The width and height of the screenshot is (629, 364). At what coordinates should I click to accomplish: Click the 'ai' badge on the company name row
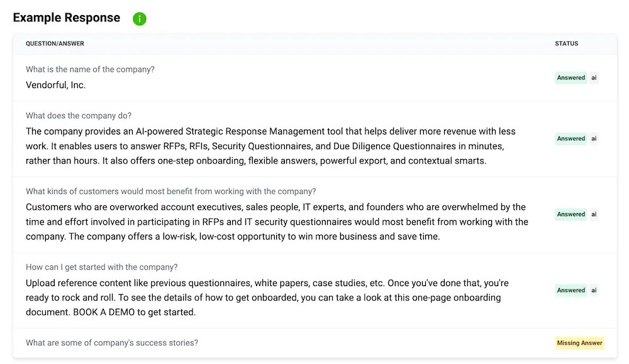pyautogui.click(x=594, y=78)
